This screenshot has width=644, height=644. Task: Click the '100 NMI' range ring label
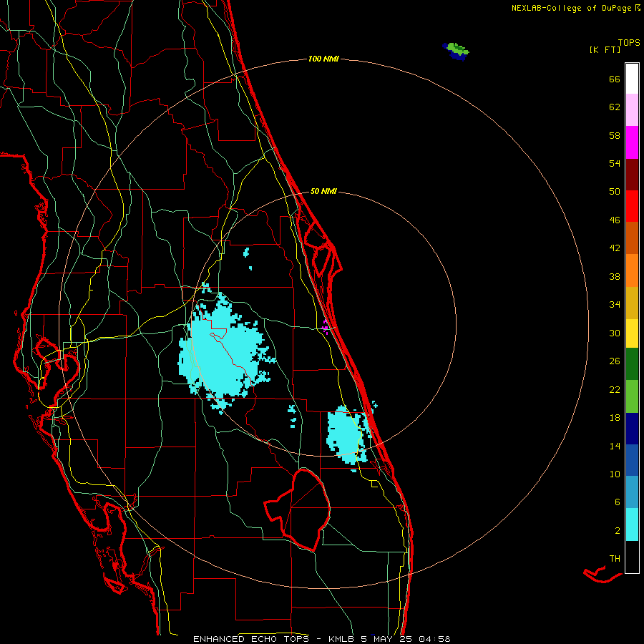[x=323, y=59]
